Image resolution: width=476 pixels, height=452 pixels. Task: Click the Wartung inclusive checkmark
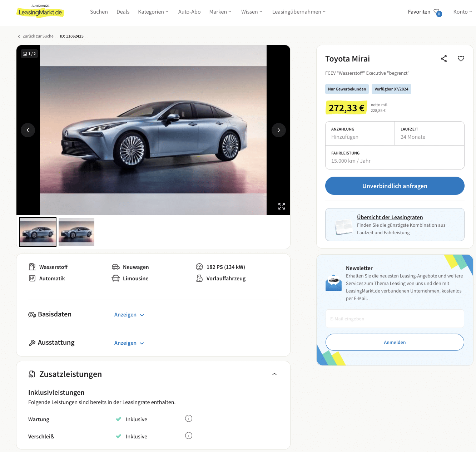coord(119,419)
